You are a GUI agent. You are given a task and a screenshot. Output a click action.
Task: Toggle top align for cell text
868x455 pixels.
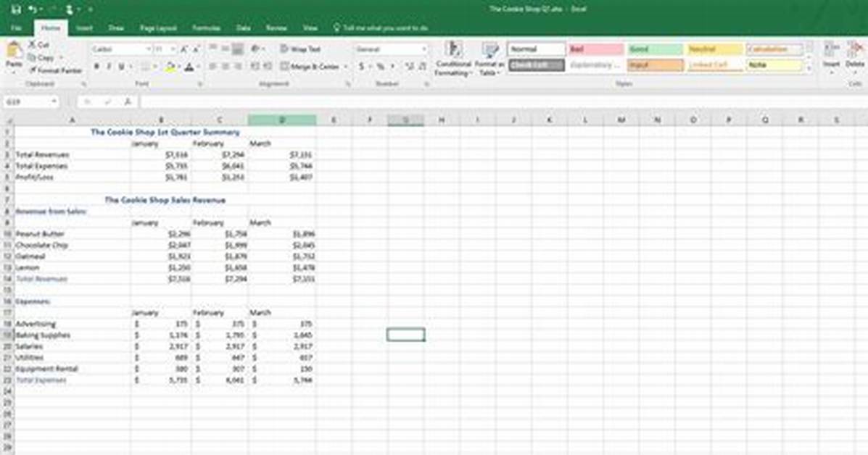[x=212, y=49]
